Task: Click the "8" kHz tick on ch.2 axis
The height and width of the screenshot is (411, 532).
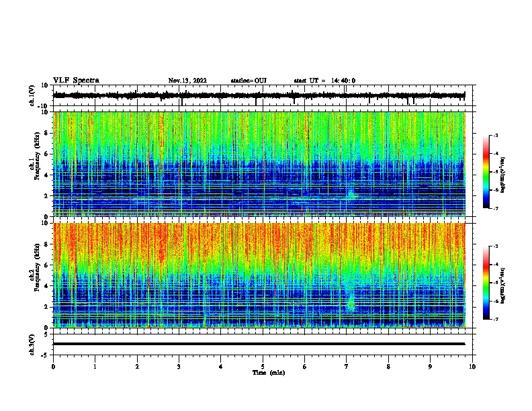Action: pyautogui.click(x=46, y=244)
